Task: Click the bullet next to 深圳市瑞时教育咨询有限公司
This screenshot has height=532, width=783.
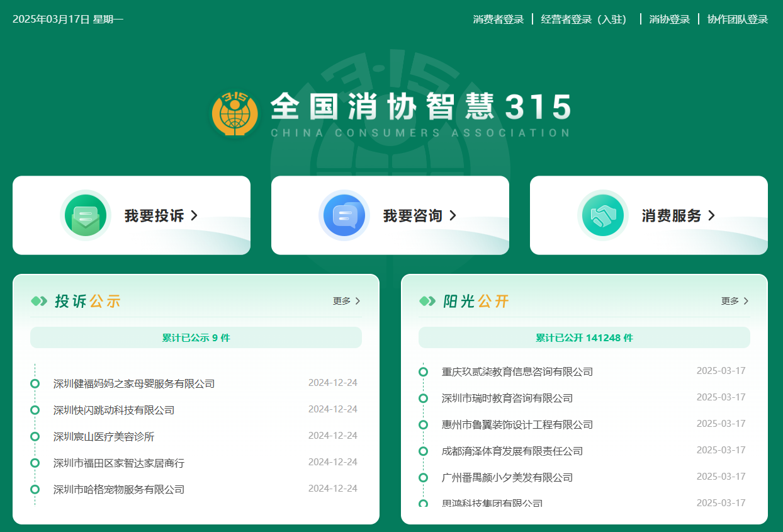Action: click(x=424, y=398)
